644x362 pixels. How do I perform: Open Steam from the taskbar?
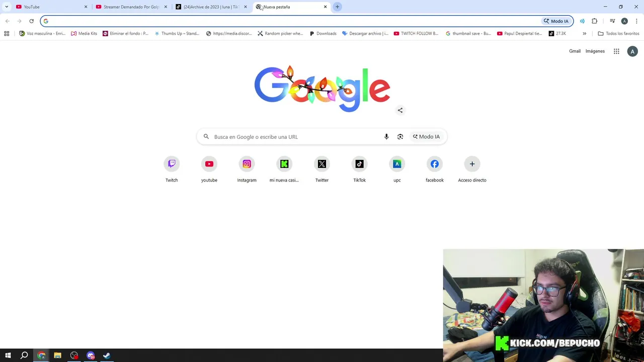tap(107, 355)
